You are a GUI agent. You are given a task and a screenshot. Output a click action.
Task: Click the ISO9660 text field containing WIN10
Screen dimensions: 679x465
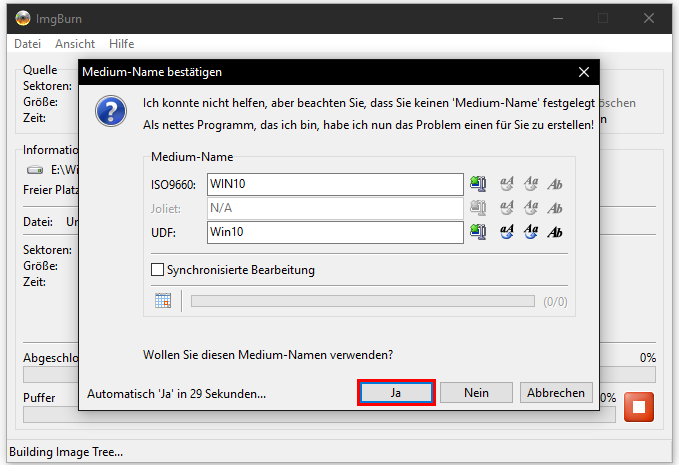pyautogui.click(x=335, y=184)
